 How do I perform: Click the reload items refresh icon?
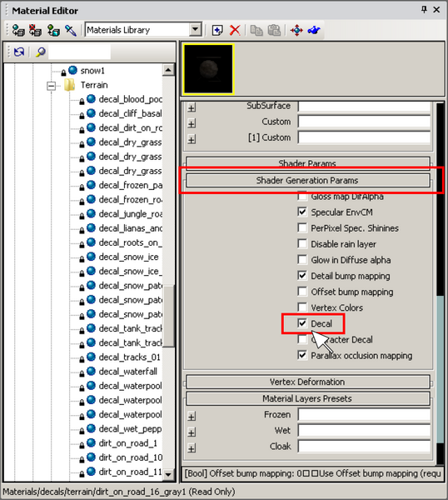pyautogui.click(x=19, y=52)
